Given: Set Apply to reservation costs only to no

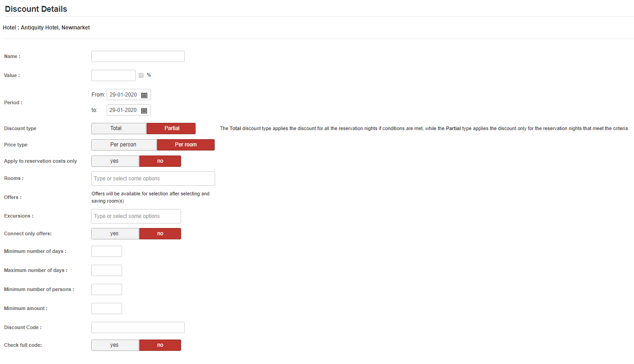Looking at the screenshot, I should click(x=160, y=161).
